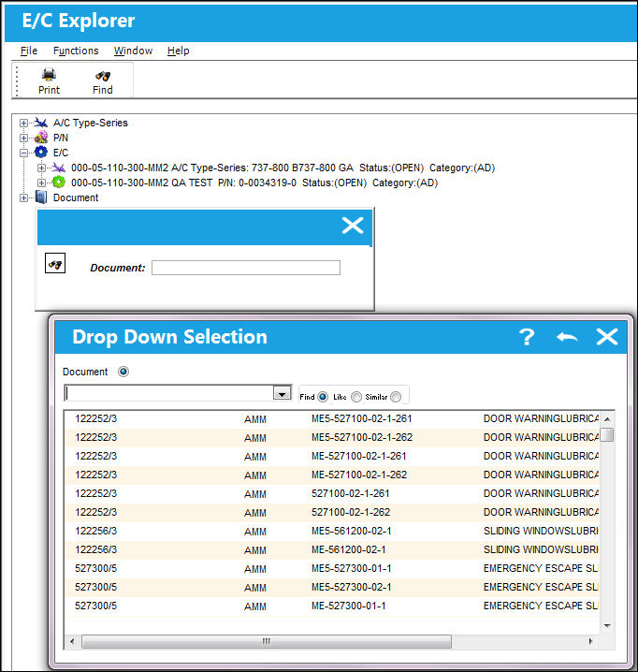Screen dimensions: 638x672
Task: Click the green gear icon of QA TEST row
Action: click(x=59, y=183)
